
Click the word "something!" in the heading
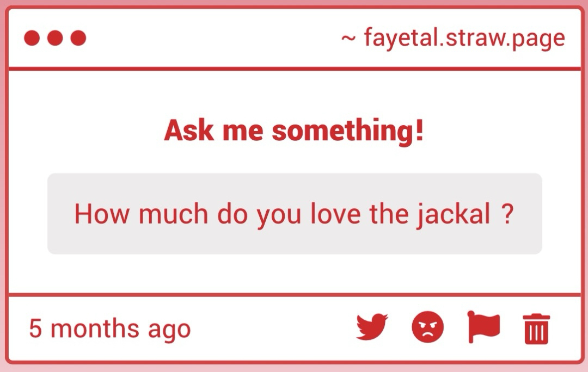click(347, 131)
